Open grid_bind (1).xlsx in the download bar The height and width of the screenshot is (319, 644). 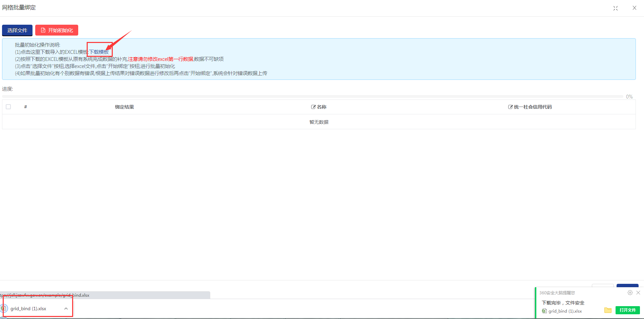[x=28, y=309]
